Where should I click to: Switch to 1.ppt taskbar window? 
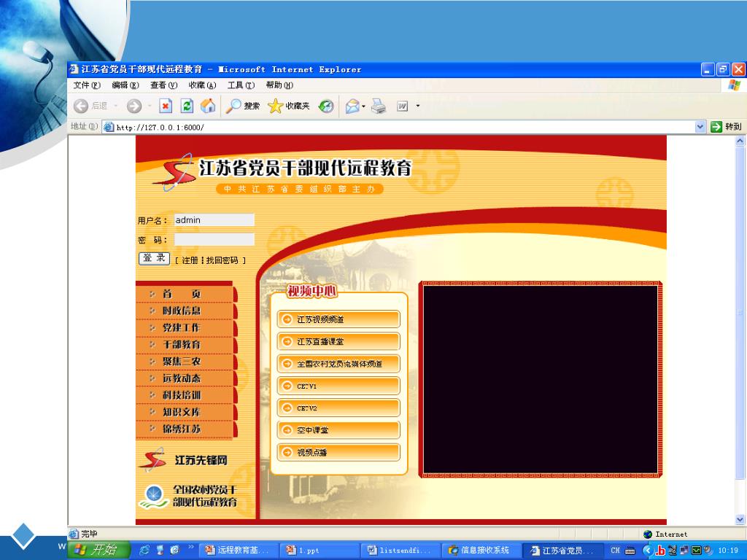[x=320, y=551]
